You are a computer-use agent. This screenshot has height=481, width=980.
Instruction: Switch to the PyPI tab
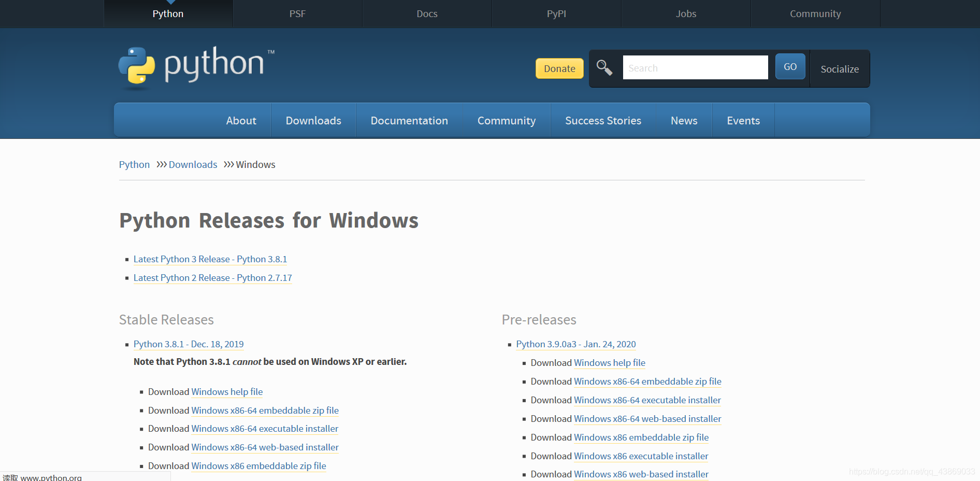point(556,13)
